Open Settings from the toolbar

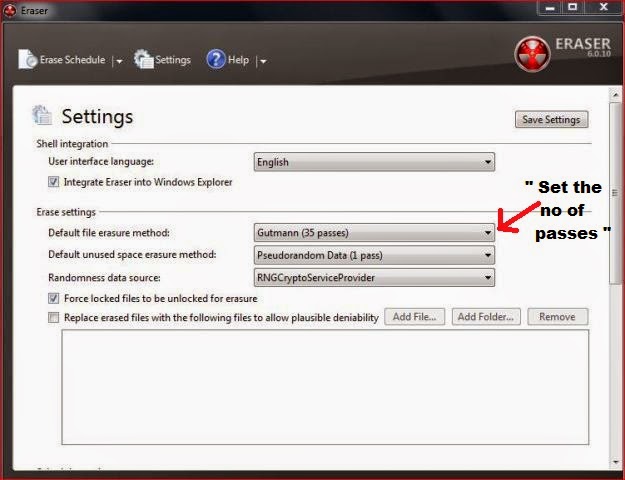click(162, 60)
